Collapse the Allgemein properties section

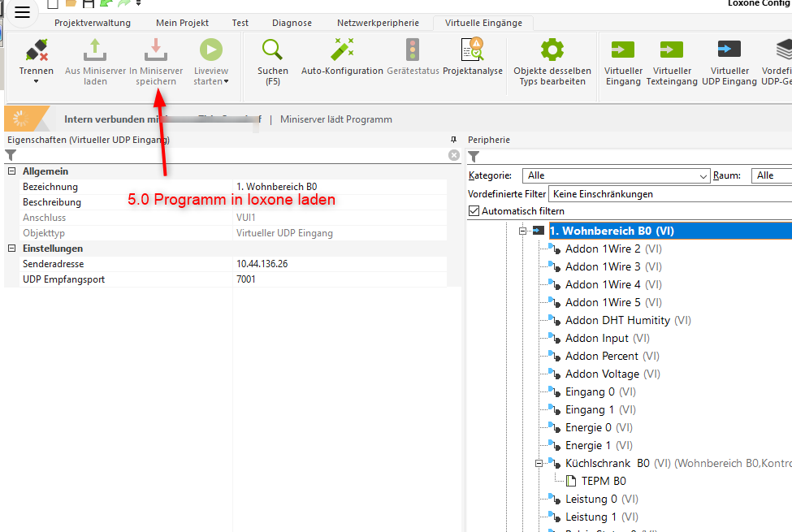coord(11,171)
